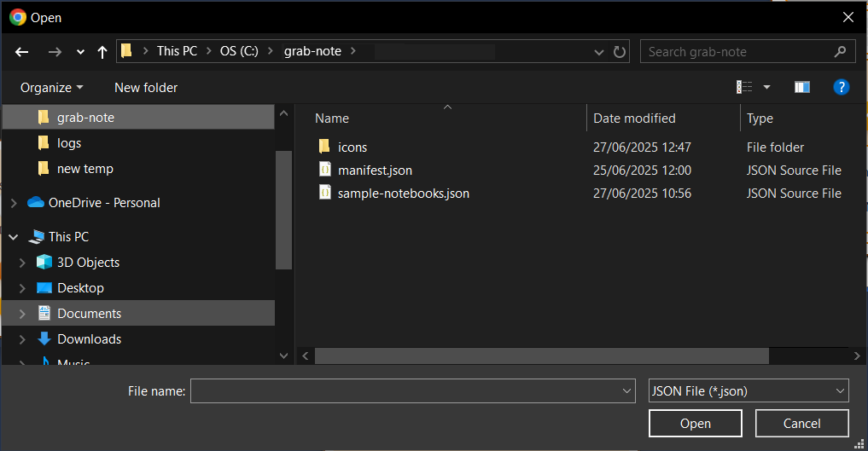Click the horizontal scrollbar thumb
Viewport: 868px width, 451px height.
click(542, 356)
